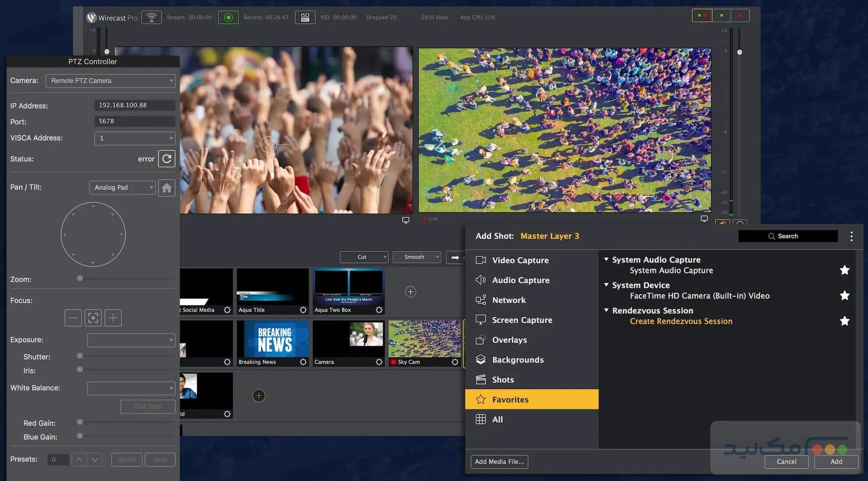This screenshot has width=868, height=481.
Task: Click Create Rendezvous Session link
Action: 681,321
